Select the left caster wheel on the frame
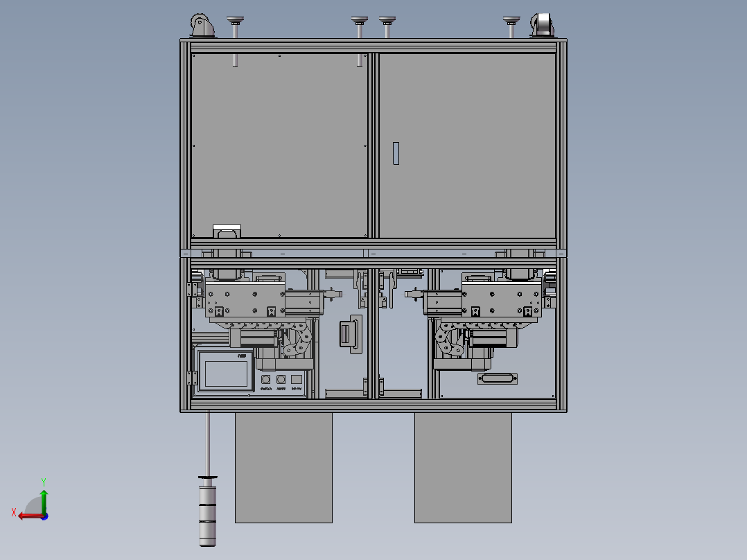Viewport: 747px width, 560px height. click(x=201, y=25)
